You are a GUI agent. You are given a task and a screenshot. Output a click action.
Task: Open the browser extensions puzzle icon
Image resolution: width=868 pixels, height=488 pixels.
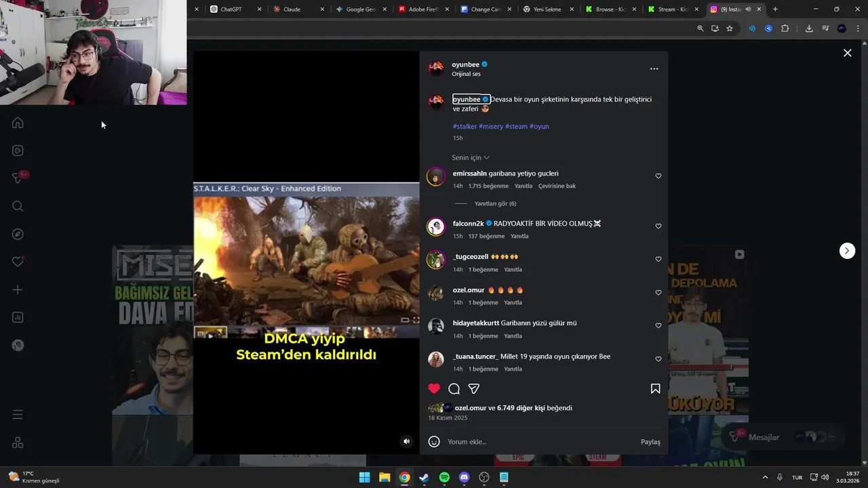(785, 28)
